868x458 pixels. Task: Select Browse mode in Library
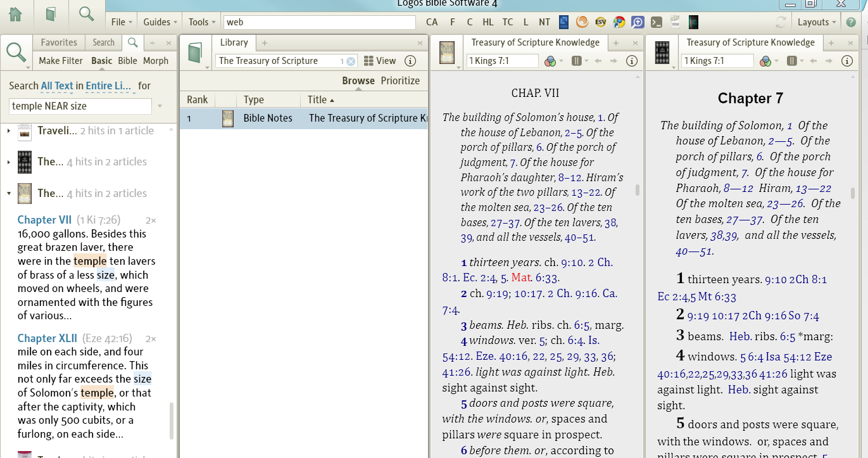pos(358,80)
